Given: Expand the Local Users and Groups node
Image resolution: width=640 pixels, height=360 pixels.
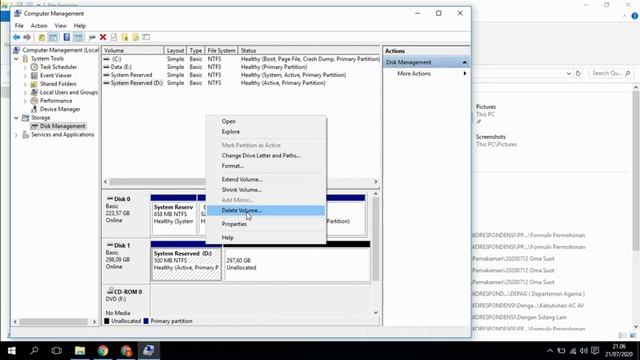Looking at the screenshot, I should point(25,92).
